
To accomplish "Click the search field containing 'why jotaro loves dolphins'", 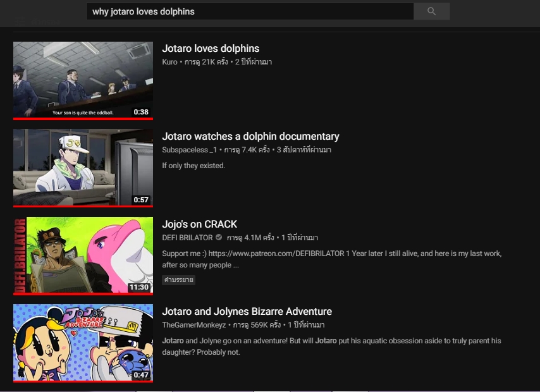I will tap(250, 11).
